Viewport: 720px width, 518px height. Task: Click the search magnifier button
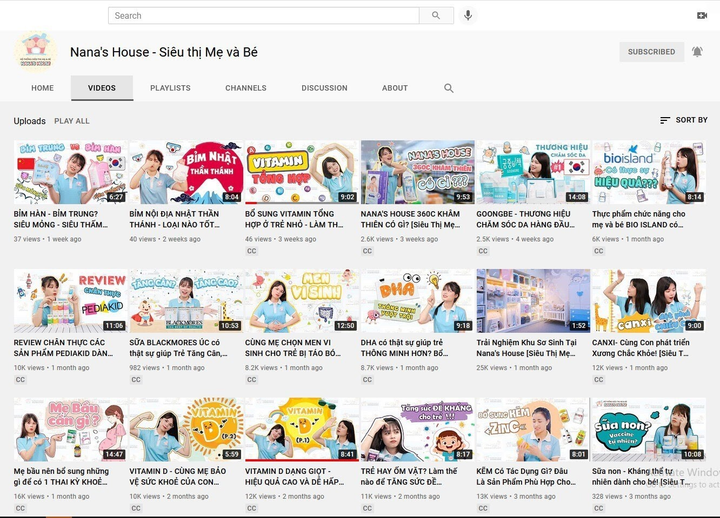click(x=436, y=16)
